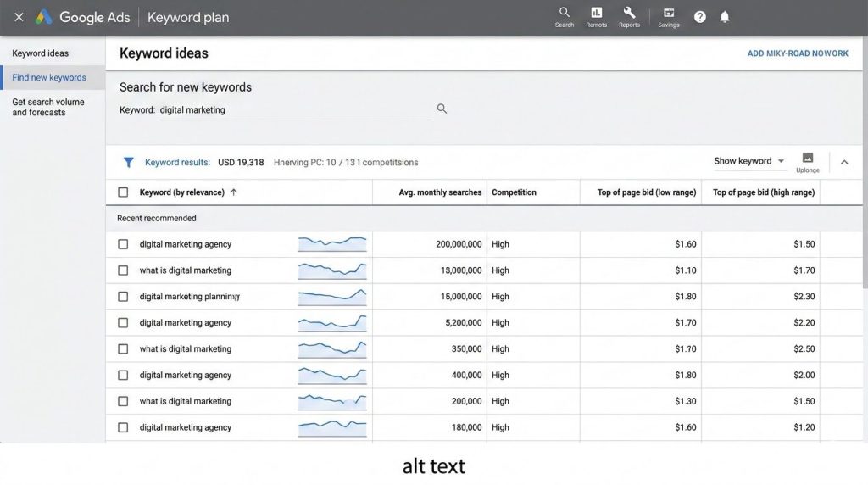The width and height of the screenshot is (868, 485).
Task: Click the Recent recommended group header
Action: 157,218
